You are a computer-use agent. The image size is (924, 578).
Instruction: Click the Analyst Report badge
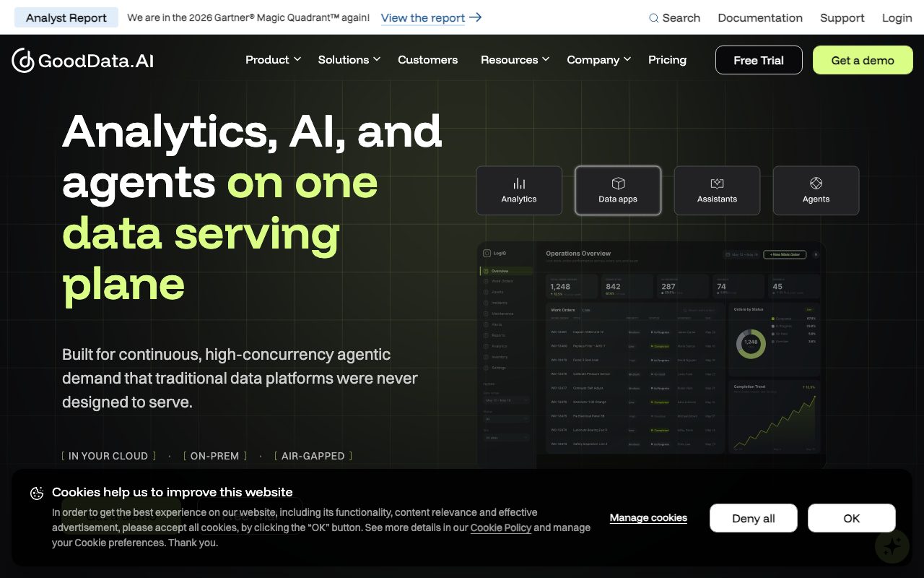[66, 18]
